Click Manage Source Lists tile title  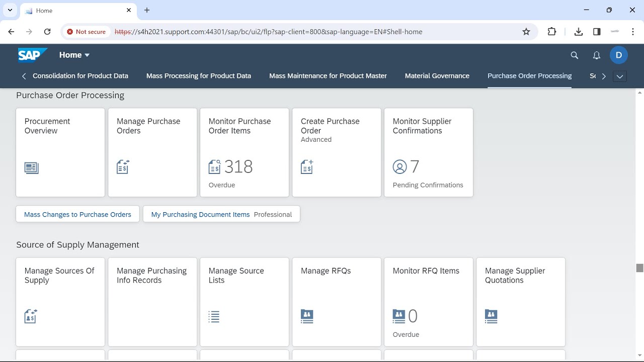[236, 276]
